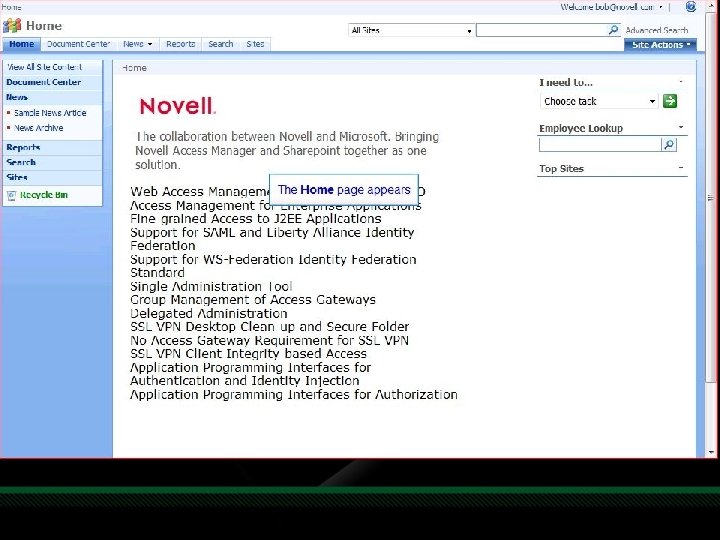Open the I need to... web part menu arrow
This screenshot has height=540, width=720.
[681, 82]
